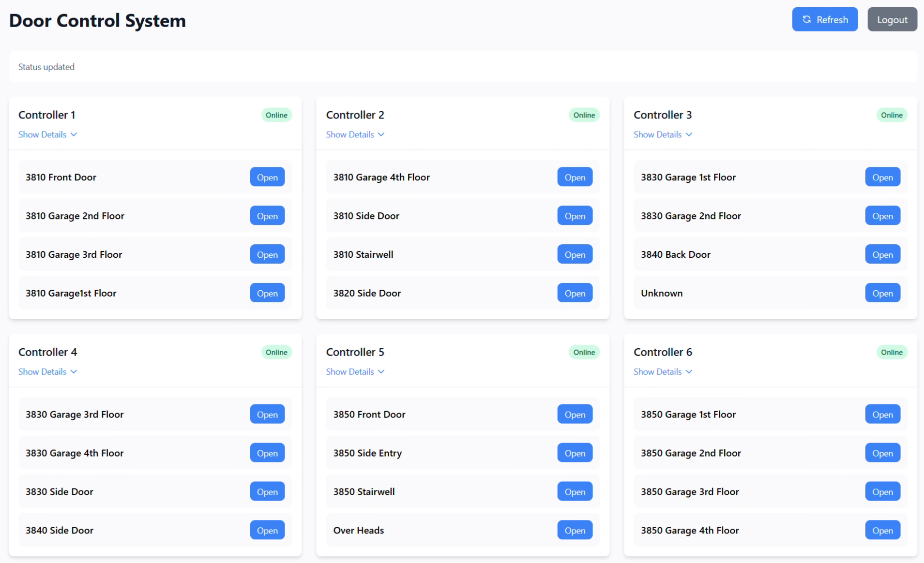924x563 pixels.
Task: Click the chevron next to Controller 4 details
Action: (x=74, y=371)
